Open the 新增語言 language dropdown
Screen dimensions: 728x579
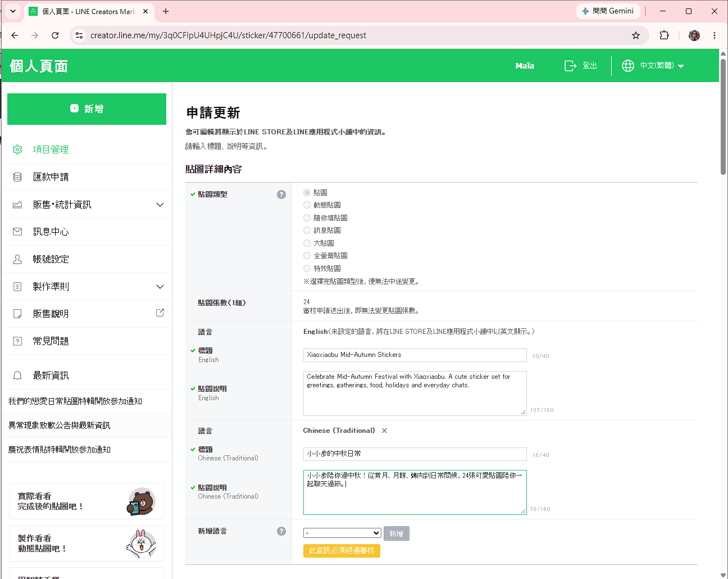(x=342, y=533)
